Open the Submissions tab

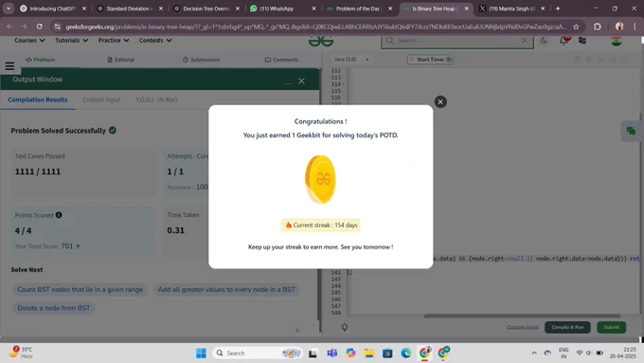pyautogui.click(x=201, y=60)
